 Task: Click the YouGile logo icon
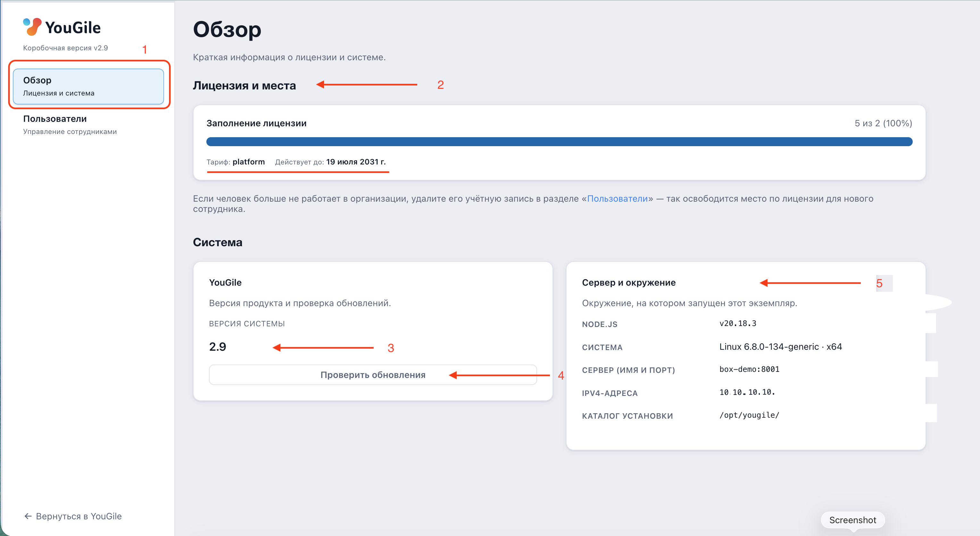point(32,27)
